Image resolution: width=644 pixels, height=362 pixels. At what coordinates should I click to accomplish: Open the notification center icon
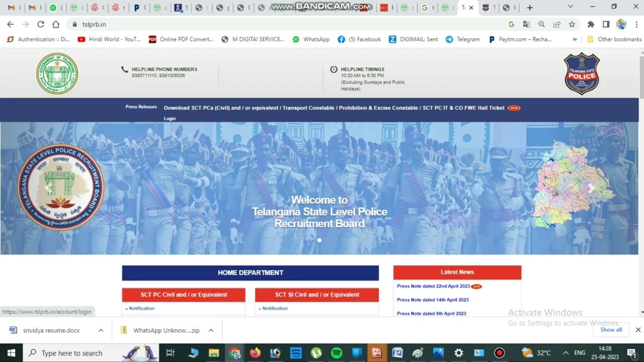coord(631,353)
